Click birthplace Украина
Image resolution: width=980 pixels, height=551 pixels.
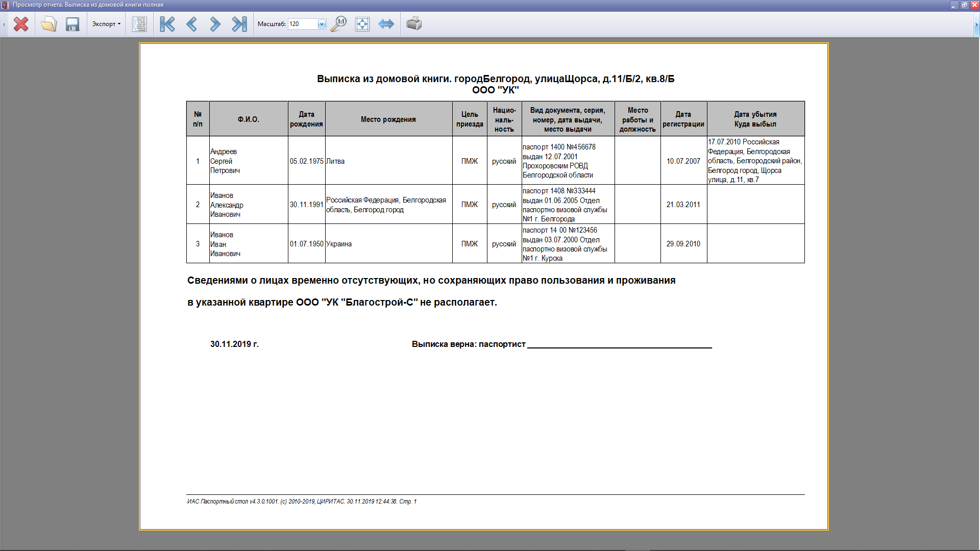(339, 244)
